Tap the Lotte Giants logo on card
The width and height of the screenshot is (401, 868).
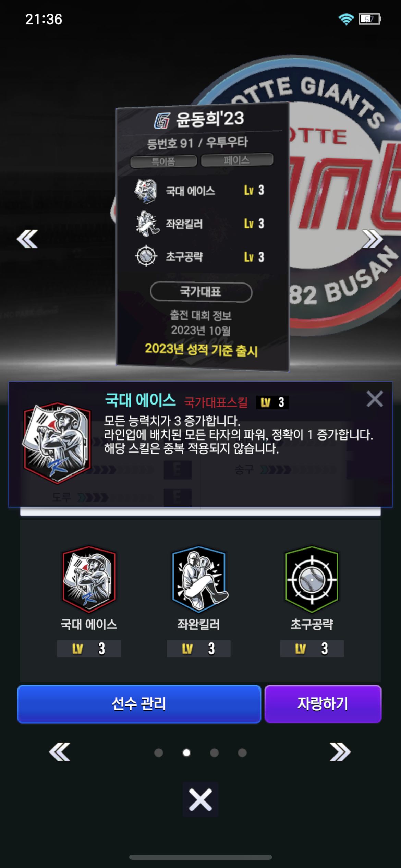point(162,121)
